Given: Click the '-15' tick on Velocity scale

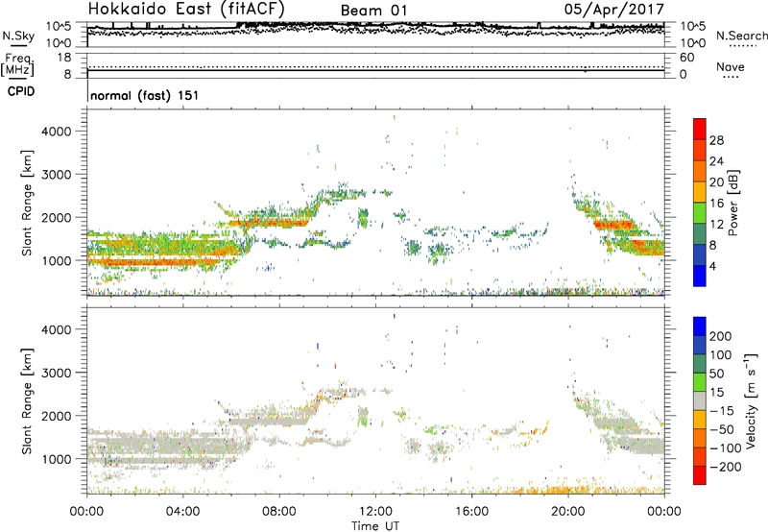Looking at the screenshot, I should pos(722,411).
